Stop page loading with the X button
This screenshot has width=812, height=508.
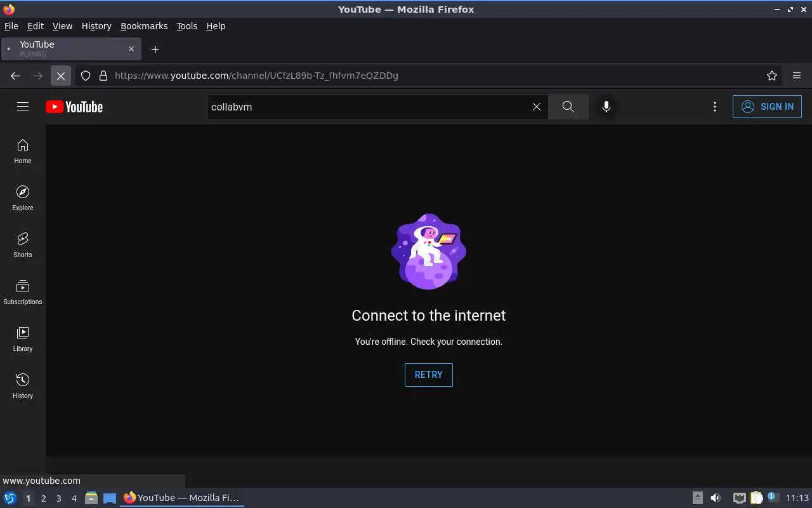click(61, 76)
